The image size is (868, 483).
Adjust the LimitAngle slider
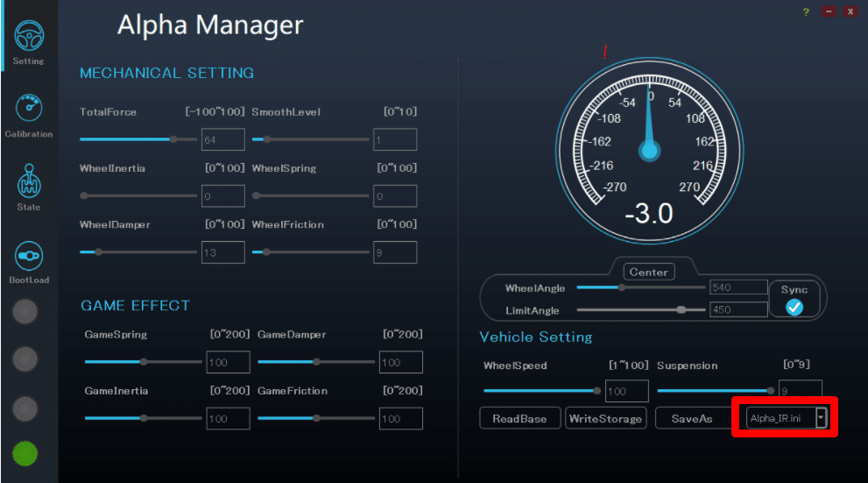tap(641, 309)
